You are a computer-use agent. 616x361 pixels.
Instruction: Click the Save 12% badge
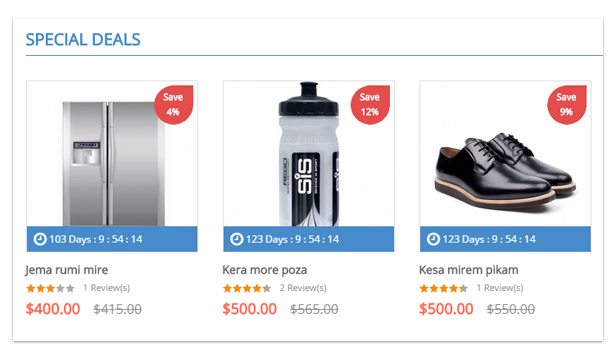(x=370, y=105)
